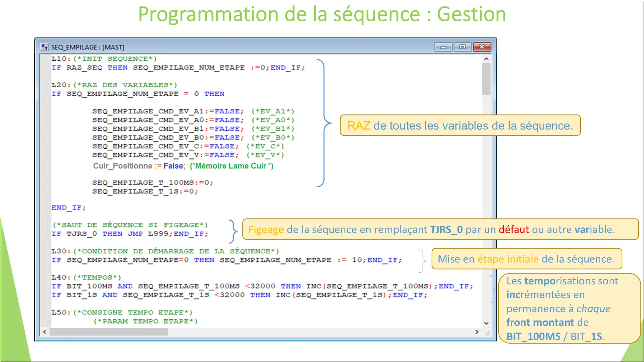Click the slide title Programmation de la séquence
The image size is (644, 362).
tap(322, 14)
